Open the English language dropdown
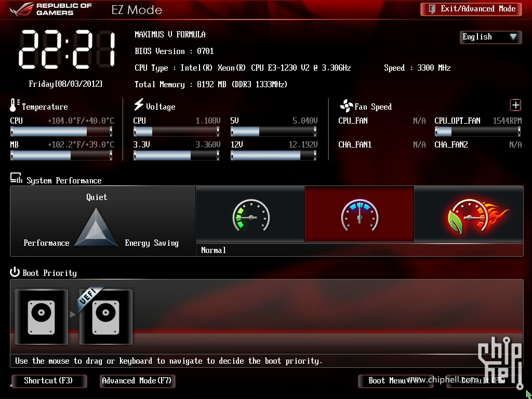This screenshot has height=399, width=532. point(490,37)
